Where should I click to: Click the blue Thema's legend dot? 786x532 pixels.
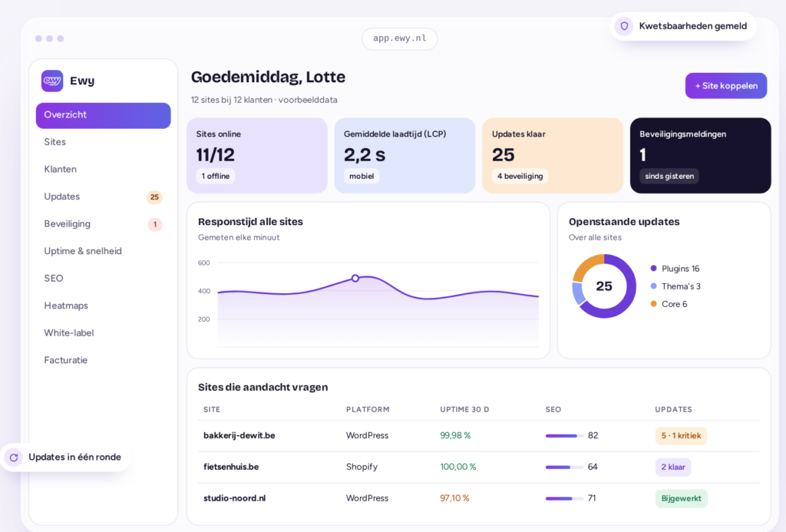pyautogui.click(x=654, y=286)
